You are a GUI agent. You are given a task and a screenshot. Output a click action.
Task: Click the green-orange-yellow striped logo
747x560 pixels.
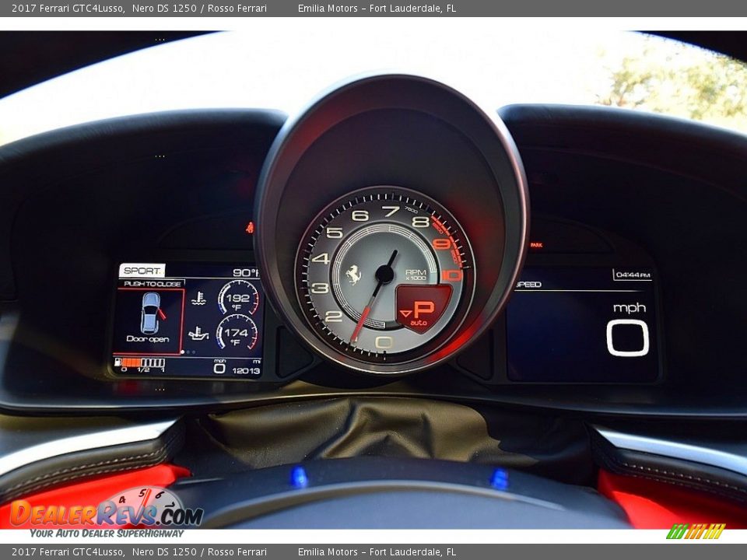[x=695, y=531]
